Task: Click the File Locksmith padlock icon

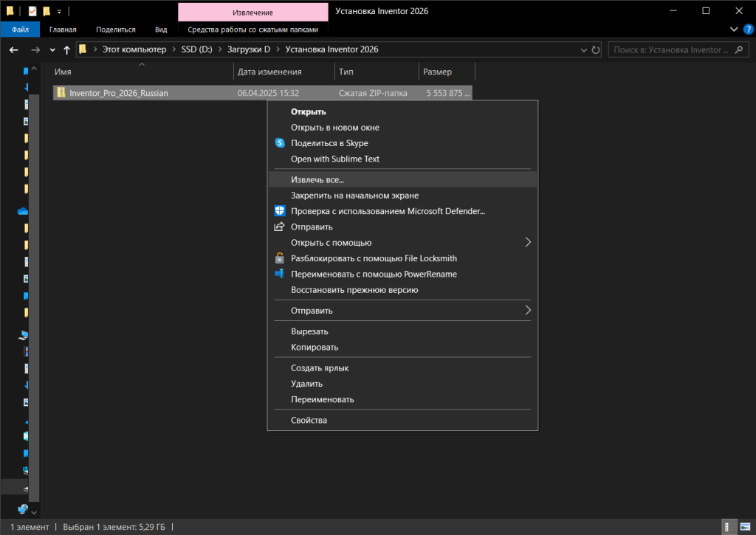Action: coord(280,258)
